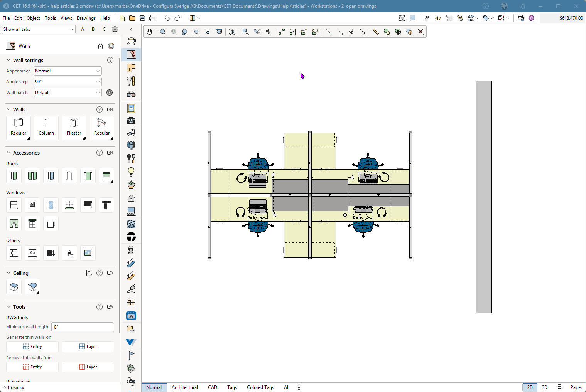Collapse the side panel arrow
The height and width of the screenshot is (392, 586).
[131, 29]
